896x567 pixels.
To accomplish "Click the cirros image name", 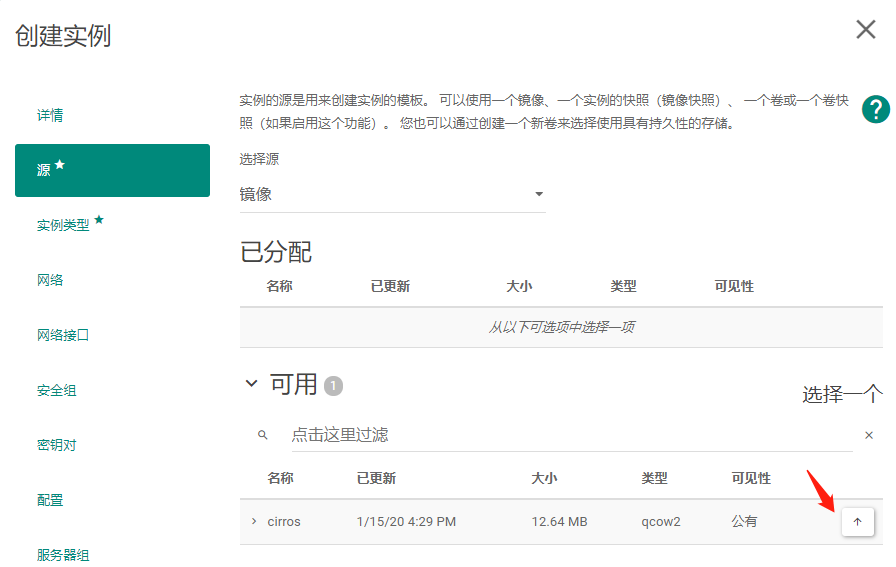I will (284, 522).
